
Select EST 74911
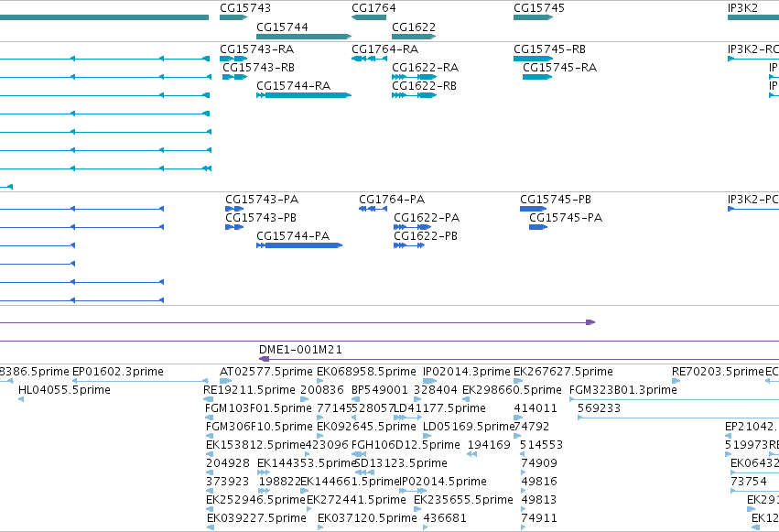click(539, 518)
